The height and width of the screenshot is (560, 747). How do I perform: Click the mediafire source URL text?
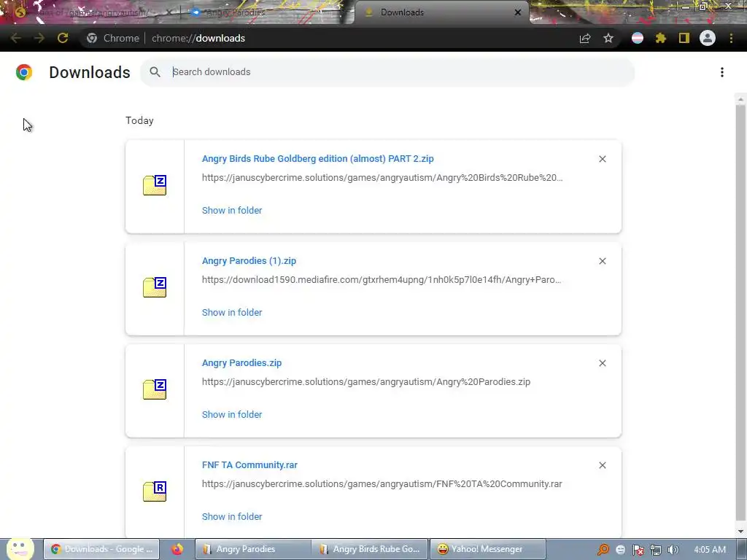point(382,279)
